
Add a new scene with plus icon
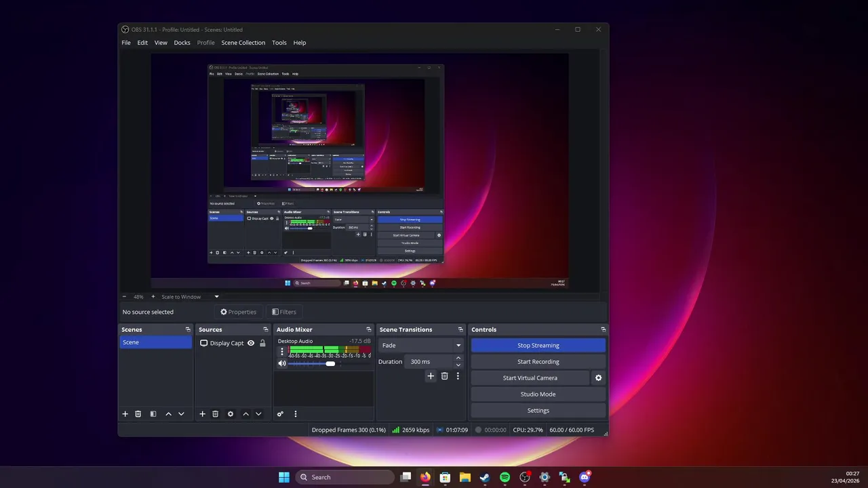pyautogui.click(x=125, y=414)
